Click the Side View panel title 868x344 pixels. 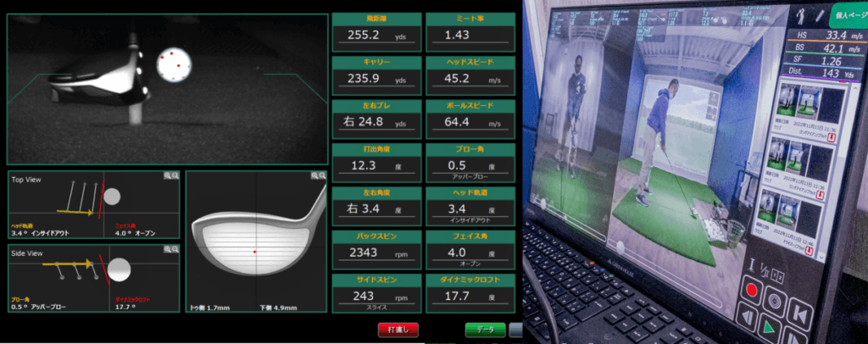tap(28, 253)
